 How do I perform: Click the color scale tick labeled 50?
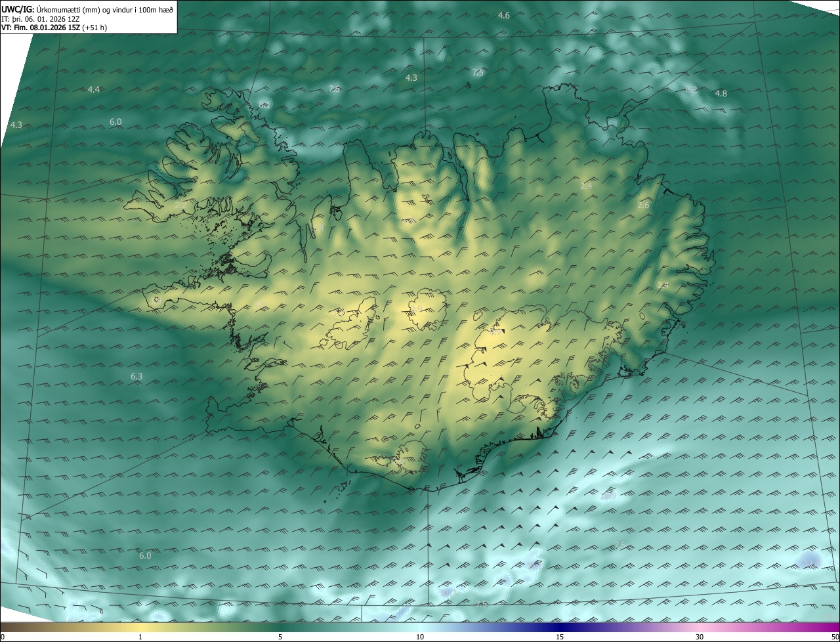(x=835, y=637)
